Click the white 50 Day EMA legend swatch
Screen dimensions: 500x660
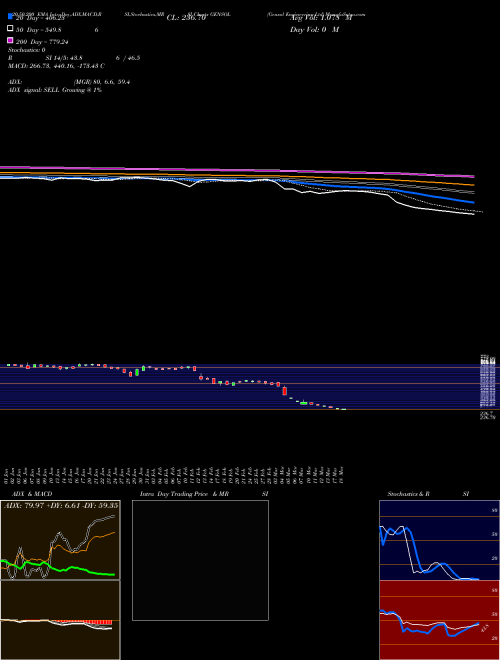[x=10, y=29]
